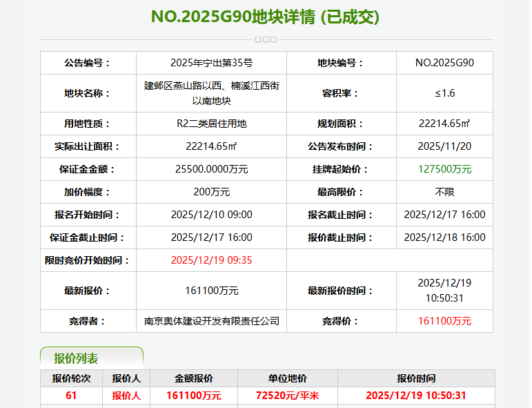The height and width of the screenshot is (408, 532).
Task: Click the red auction start time 2025/12/19 09:35
Action: [x=211, y=260]
